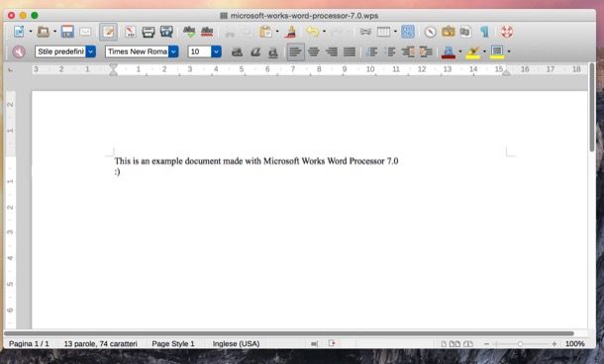Viewport: 604px width, 364px height.
Task: Click the Clone formatting paintbrush icon
Action: click(x=291, y=32)
